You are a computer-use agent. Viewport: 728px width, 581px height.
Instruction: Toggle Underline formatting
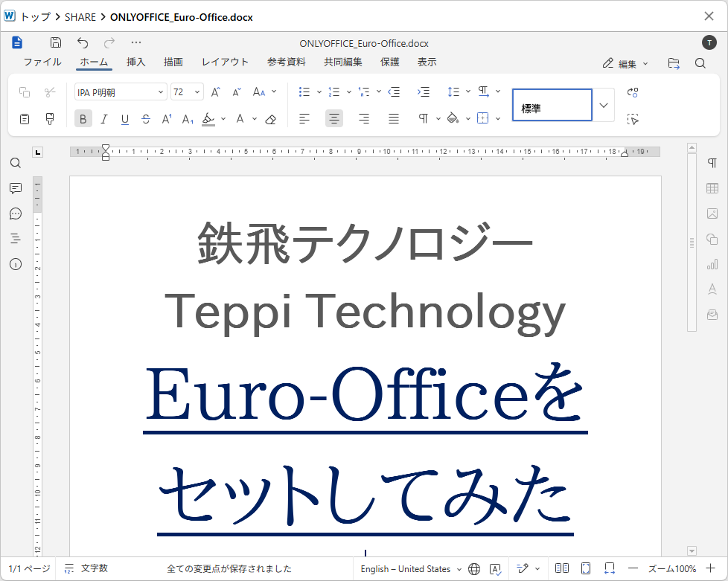pos(125,119)
